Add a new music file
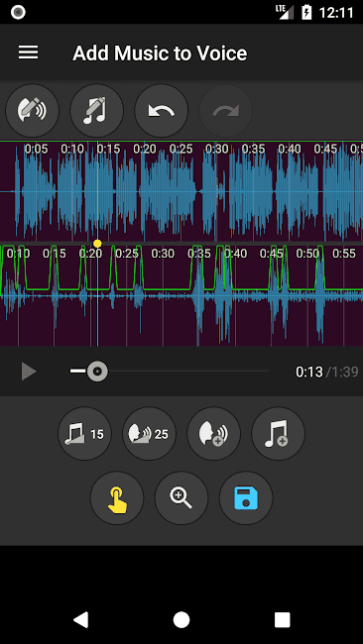 [279, 433]
